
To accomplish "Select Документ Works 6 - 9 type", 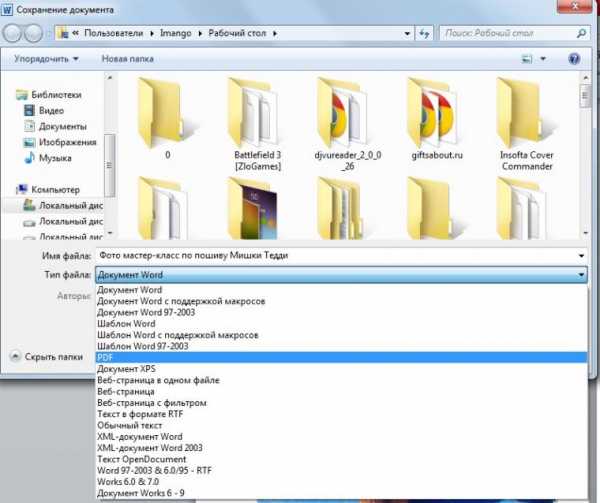I will [x=341, y=493].
